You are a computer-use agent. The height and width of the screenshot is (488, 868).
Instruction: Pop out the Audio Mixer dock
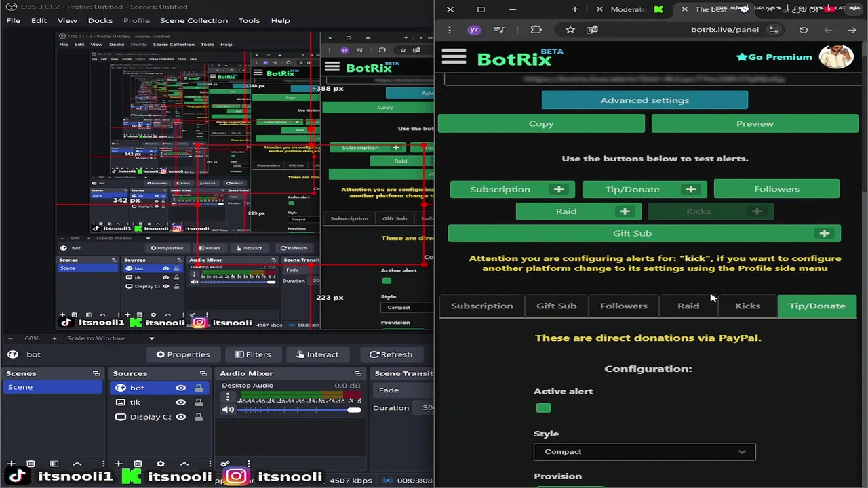(357, 373)
